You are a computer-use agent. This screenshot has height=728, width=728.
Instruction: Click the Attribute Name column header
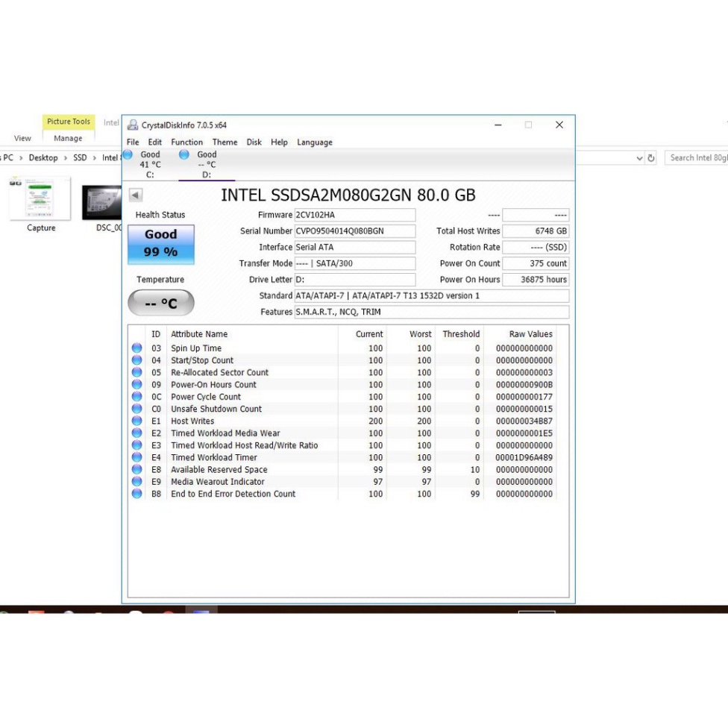tap(199, 334)
